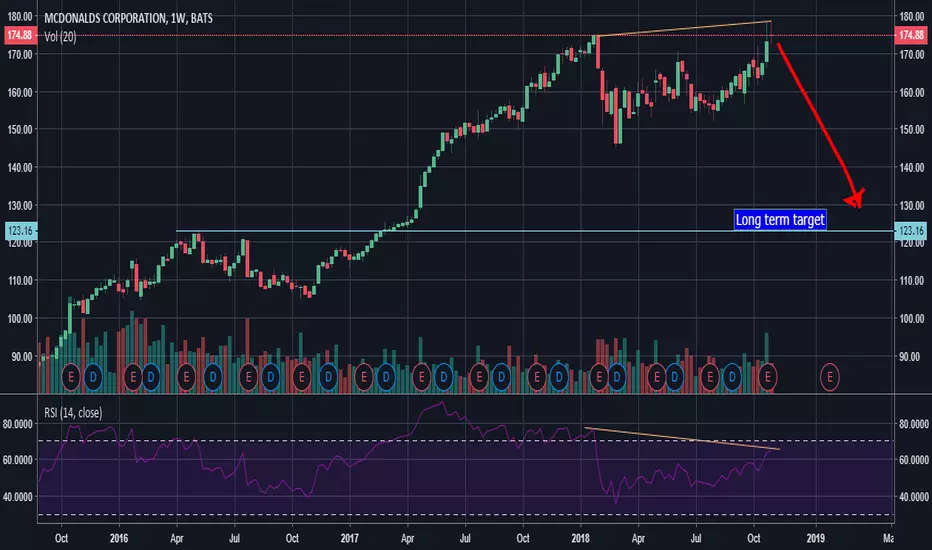Select the RSI (14, close) indicator label
932x550 pixels.
click(73, 413)
